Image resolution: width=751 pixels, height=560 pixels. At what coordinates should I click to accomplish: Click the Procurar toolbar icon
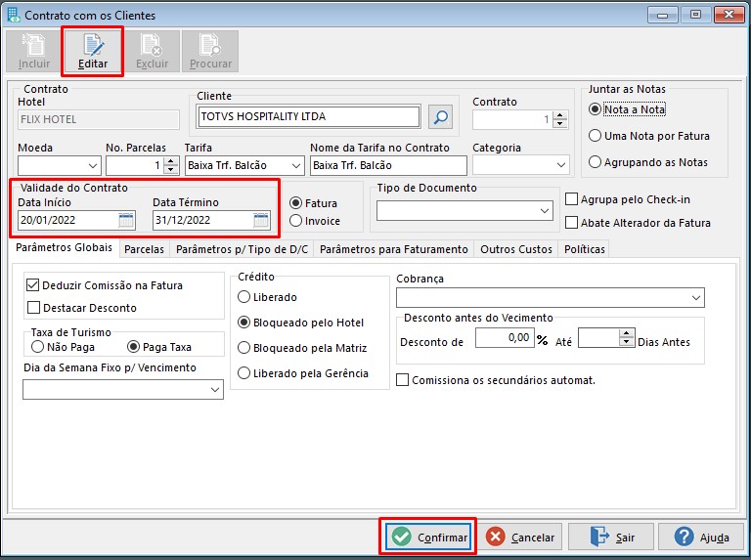point(210,51)
